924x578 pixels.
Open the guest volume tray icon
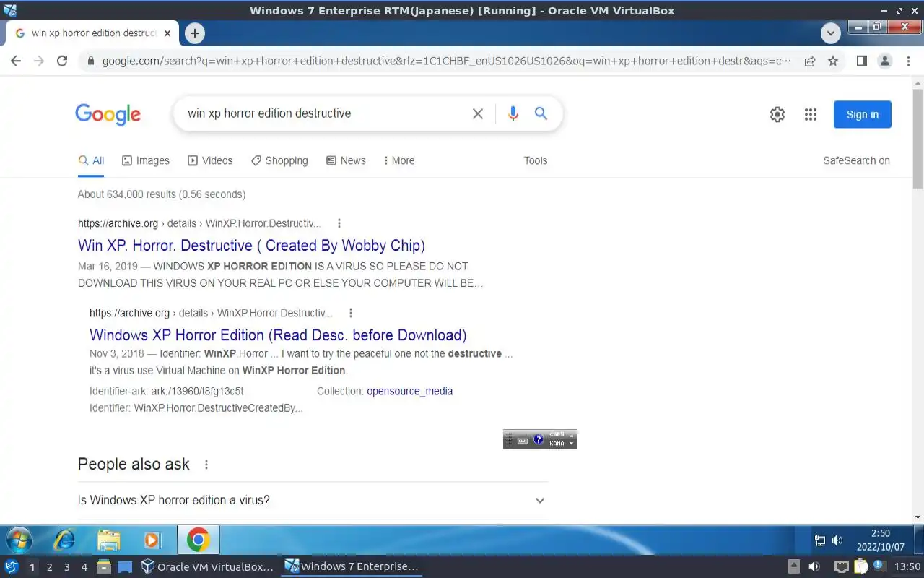[837, 540]
